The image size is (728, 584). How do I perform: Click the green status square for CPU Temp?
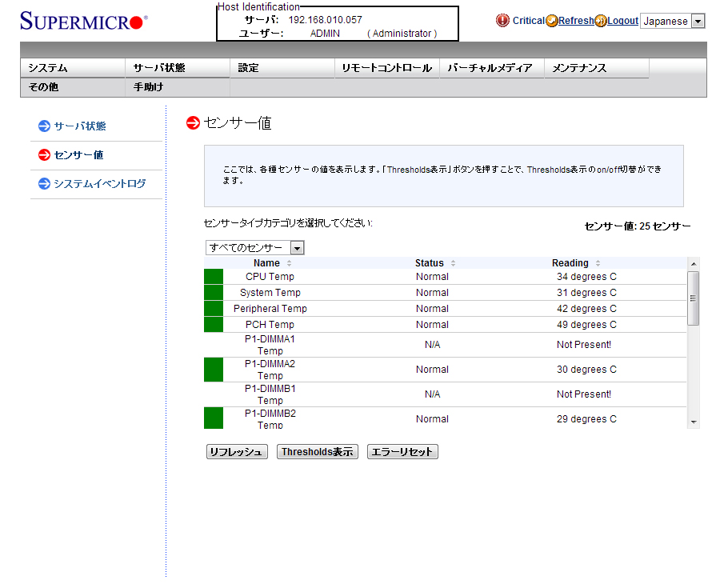click(x=214, y=276)
